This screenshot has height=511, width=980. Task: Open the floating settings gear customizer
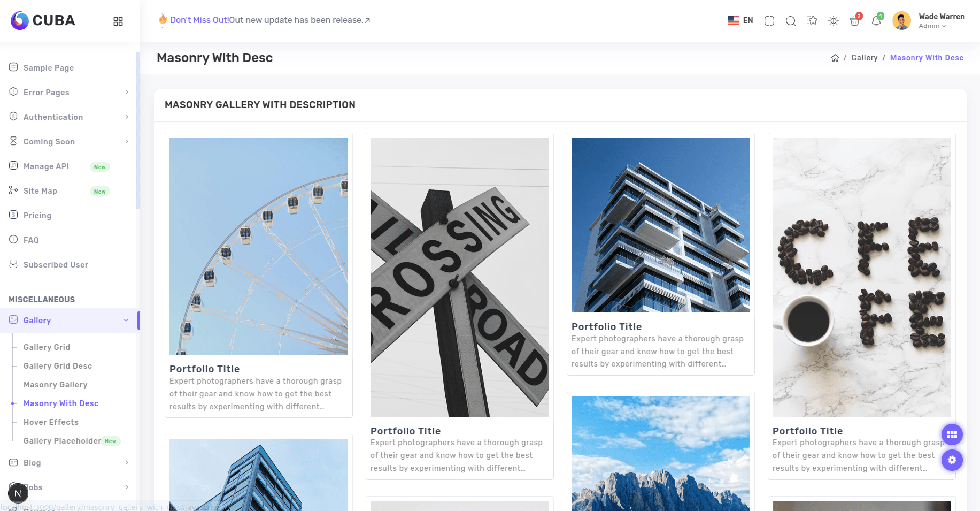click(952, 460)
